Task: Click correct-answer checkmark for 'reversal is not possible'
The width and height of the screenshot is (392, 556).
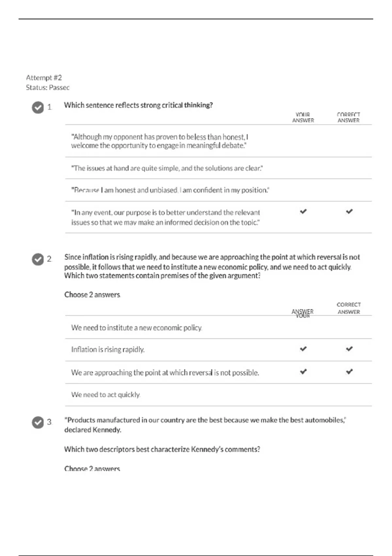Action: pyautogui.click(x=349, y=372)
